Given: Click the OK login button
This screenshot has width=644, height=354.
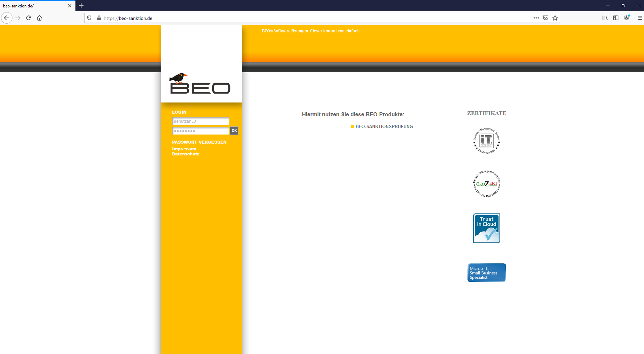Looking at the screenshot, I should click(234, 131).
